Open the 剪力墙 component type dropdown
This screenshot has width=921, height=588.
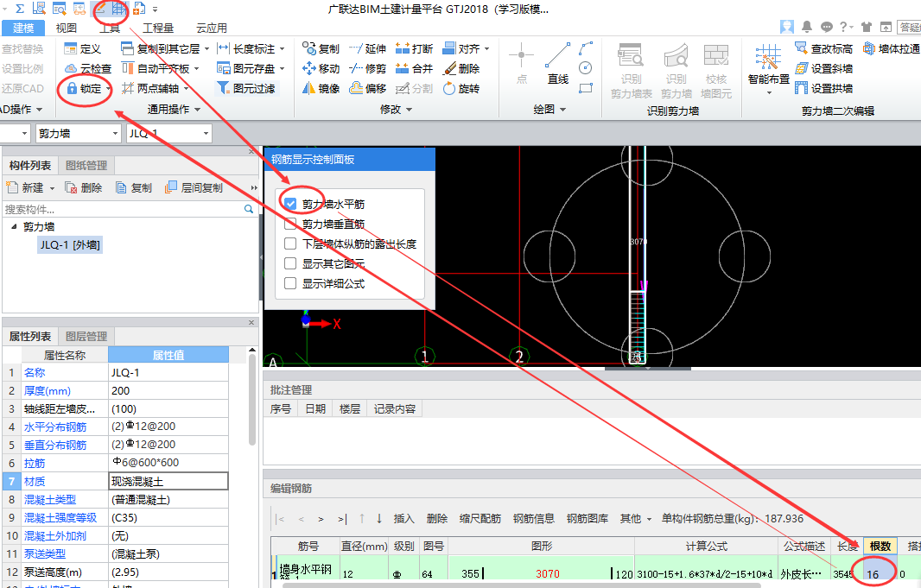pyautogui.click(x=115, y=134)
